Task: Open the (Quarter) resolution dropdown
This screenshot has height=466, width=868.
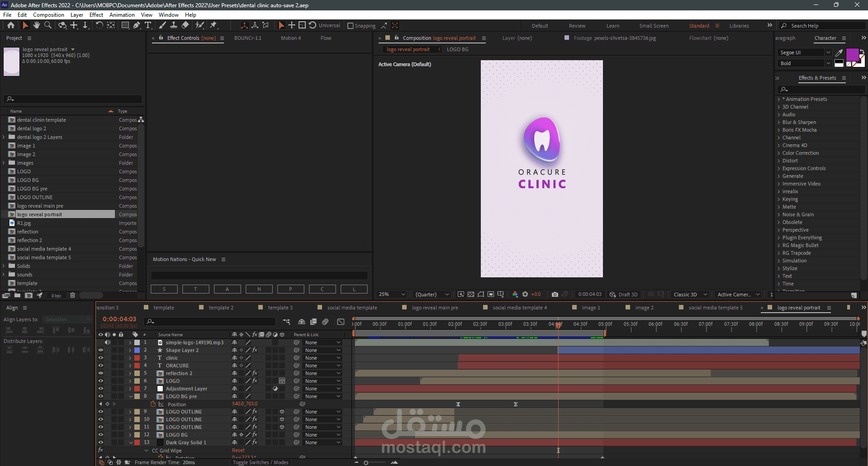Action: 432,295
